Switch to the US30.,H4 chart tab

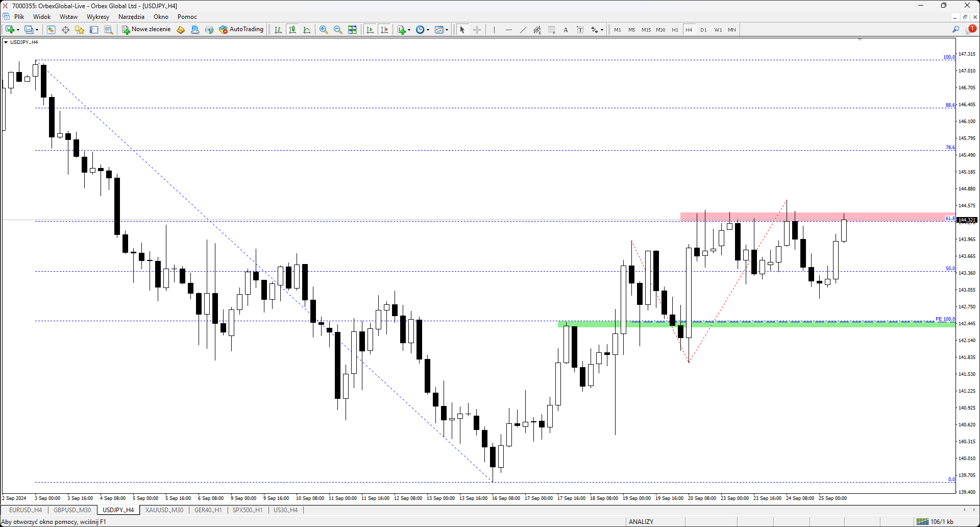coord(286,510)
